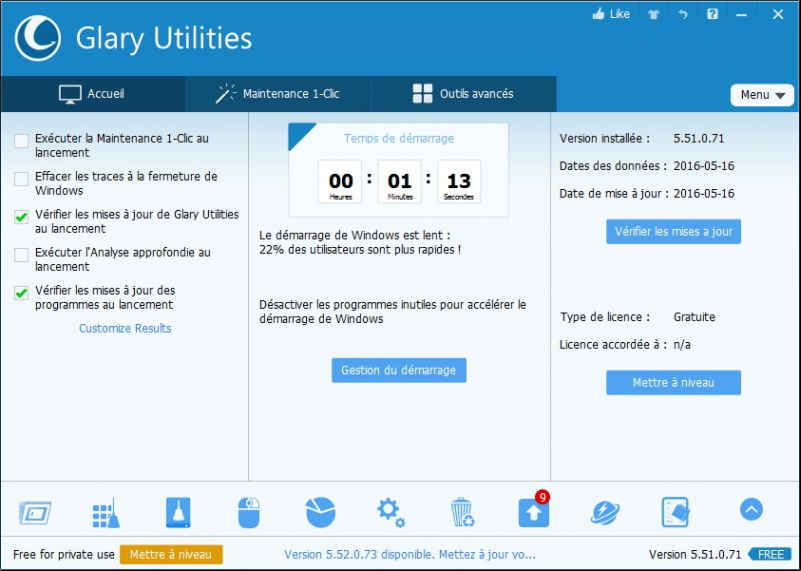Image resolution: width=801 pixels, height=571 pixels.
Task: Uncheck Vérifier les mises à jour de Glary Utilities
Action: coord(21,217)
